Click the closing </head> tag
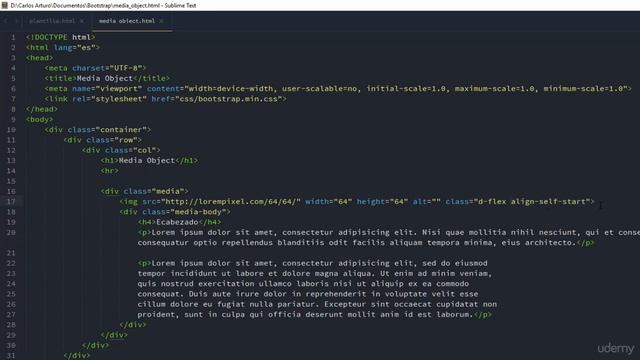Viewport: 640px width, 360px height. 42,109
